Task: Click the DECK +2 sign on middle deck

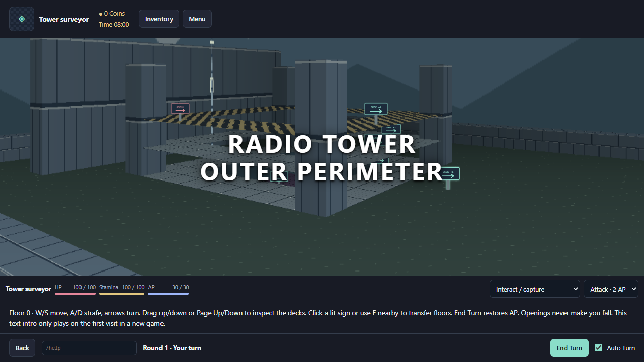Action: tap(391, 129)
